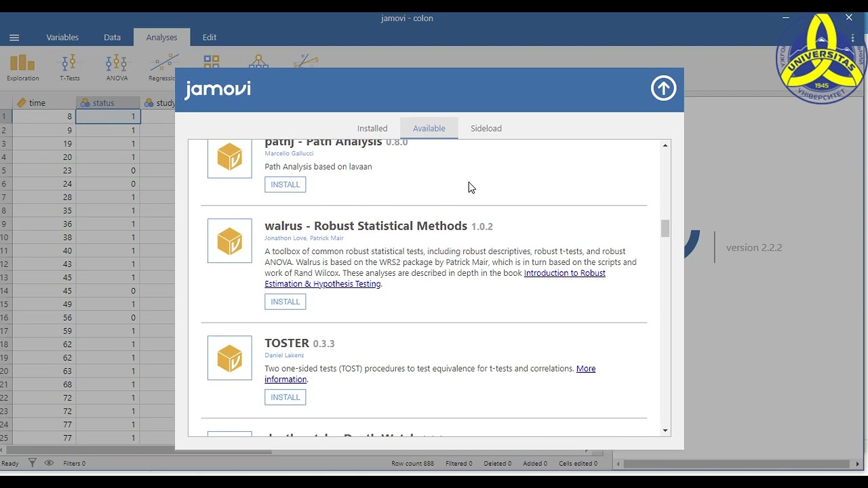Click author name Marcello Gallucci
This screenshot has height=488, width=868.
[x=289, y=153]
